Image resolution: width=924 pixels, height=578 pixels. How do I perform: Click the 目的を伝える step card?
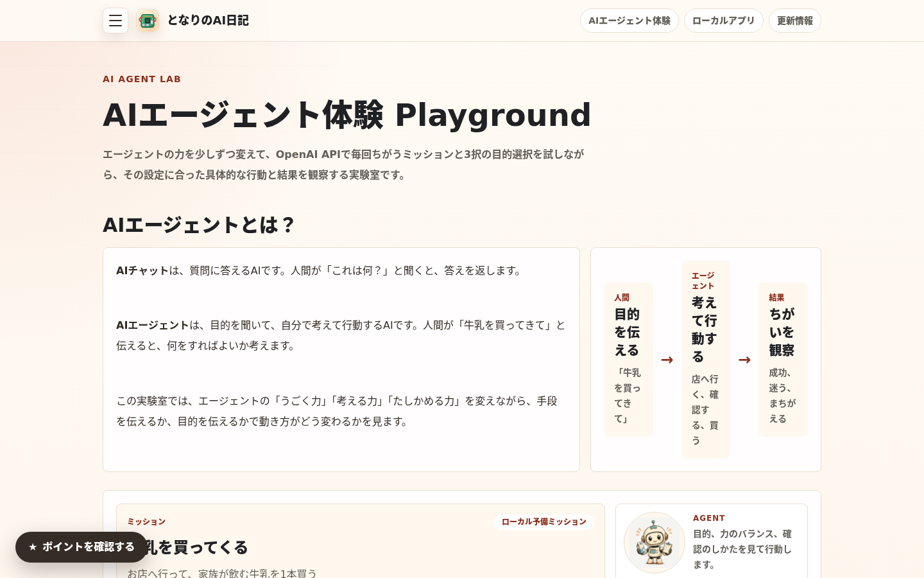(x=628, y=360)
